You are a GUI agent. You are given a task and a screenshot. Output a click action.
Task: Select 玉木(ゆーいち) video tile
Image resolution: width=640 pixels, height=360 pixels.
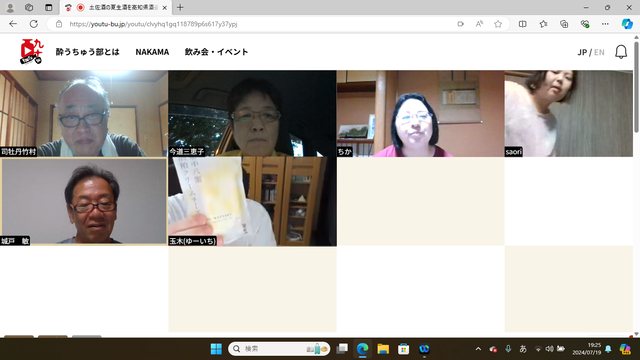252,202
